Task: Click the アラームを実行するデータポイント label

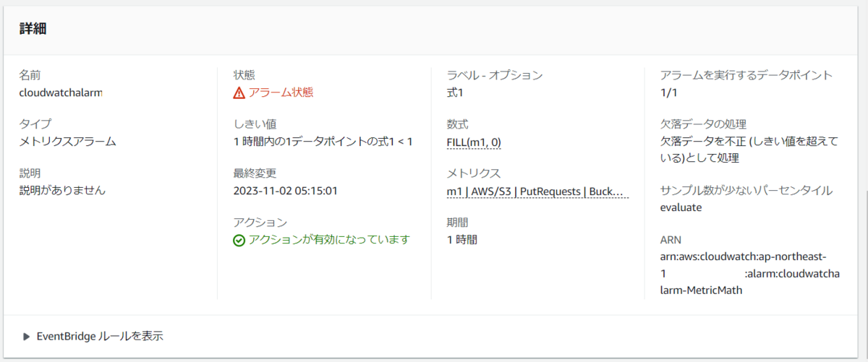Action: click(x=746, y=75)
